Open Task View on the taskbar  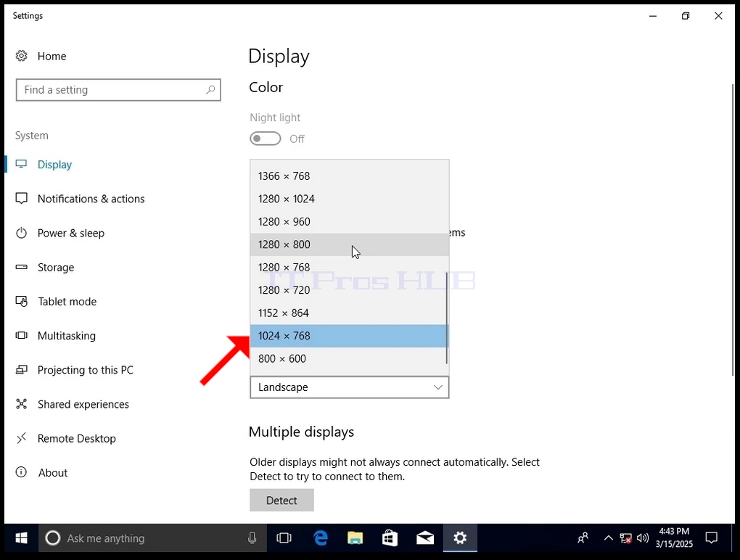(x=284, y=538)
